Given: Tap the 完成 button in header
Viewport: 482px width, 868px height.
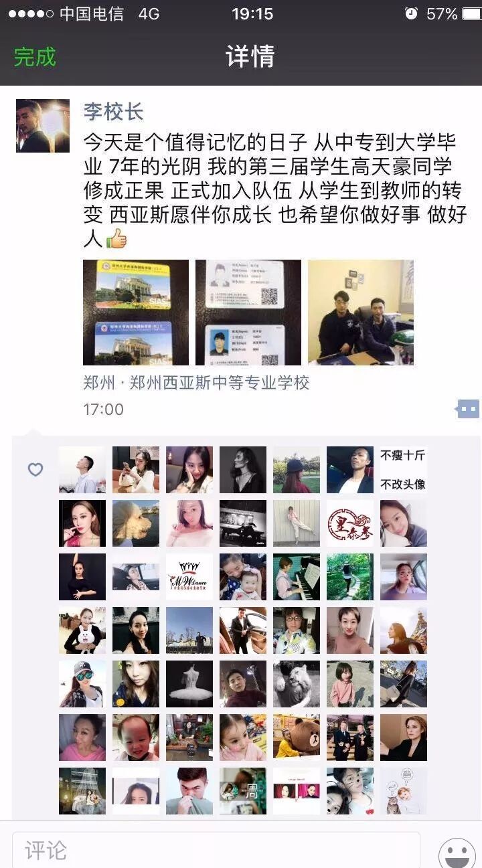Looking at the screenshot, I should tap(35, 57).
